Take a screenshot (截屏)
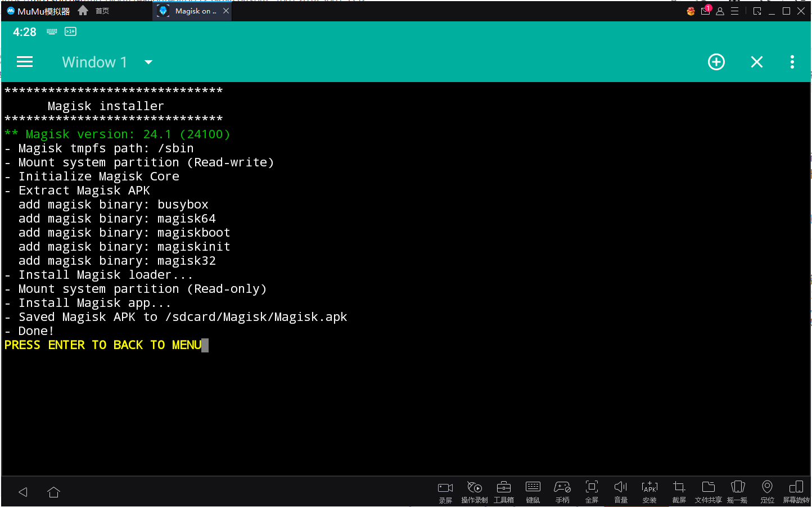 pyautogui.click(x=679, y=492)
